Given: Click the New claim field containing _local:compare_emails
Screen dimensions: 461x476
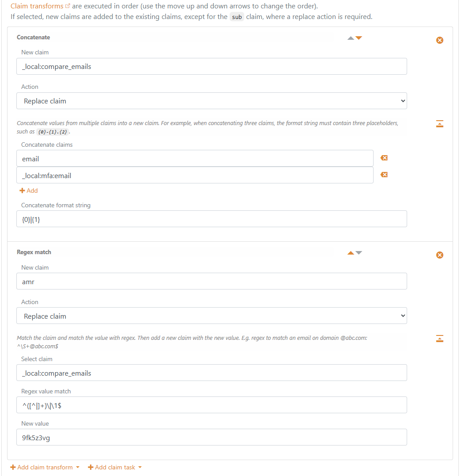Looking at the screenshot, I should (212, 66).
